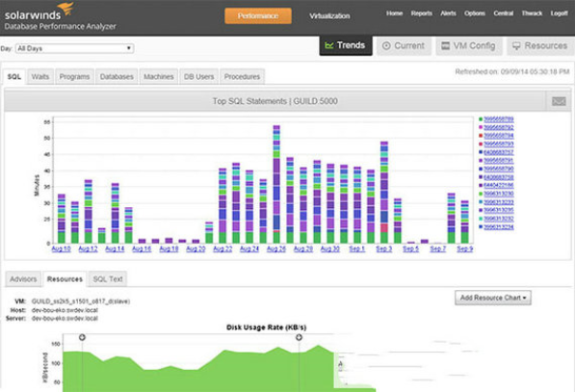Screen dimensions: 575x392
Task: Email the Top SQL Statements chart
Action: [559, 101]
